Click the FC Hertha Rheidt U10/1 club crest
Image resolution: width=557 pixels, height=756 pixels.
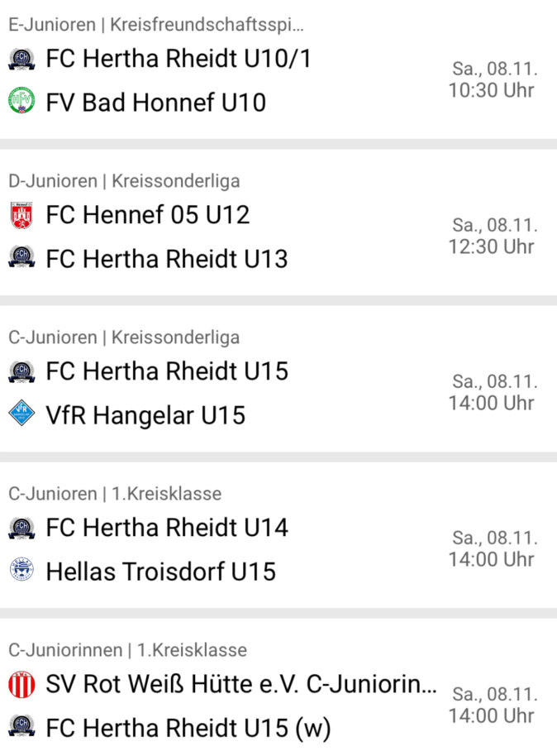pyautogui.click(x=21, y=59)
